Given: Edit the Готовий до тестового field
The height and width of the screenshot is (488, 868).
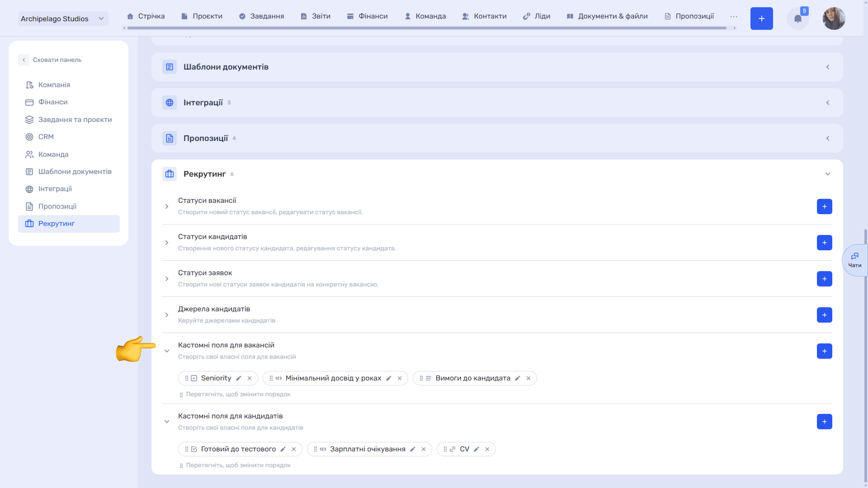Looking at the screenshot, I should tap(283, 449).
